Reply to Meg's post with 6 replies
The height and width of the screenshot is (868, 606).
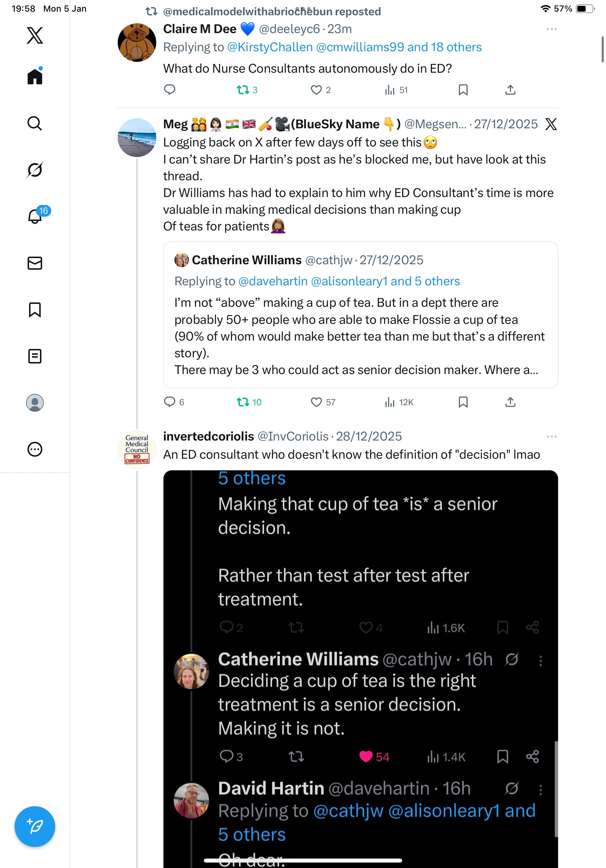click(170, 402)
